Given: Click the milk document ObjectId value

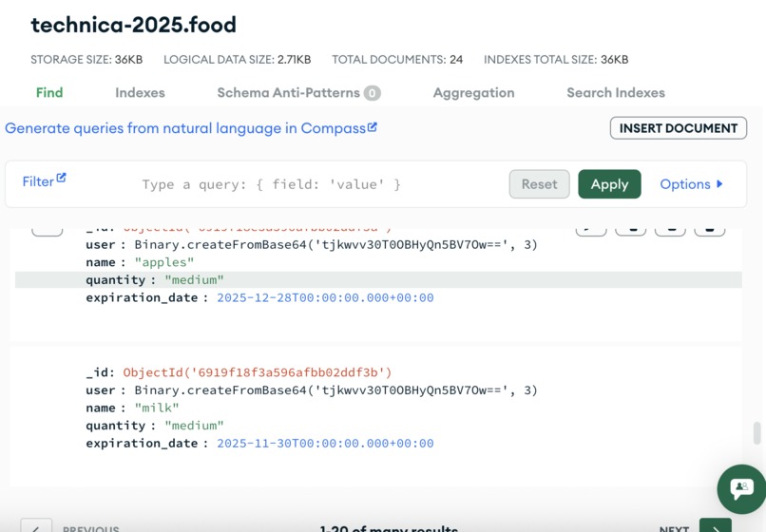Looking at the screenshot, I should tap(258, 372).
